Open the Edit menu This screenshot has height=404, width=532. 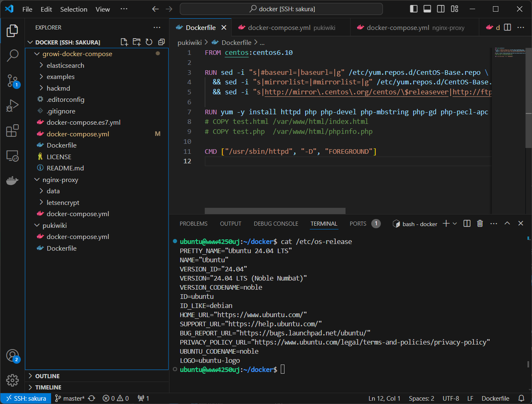coord(46,9)
